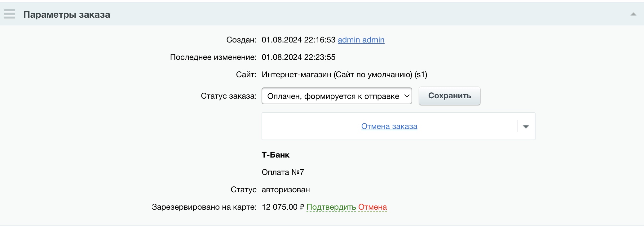Click the Зарезервировано на карте label

click(204, 207)
